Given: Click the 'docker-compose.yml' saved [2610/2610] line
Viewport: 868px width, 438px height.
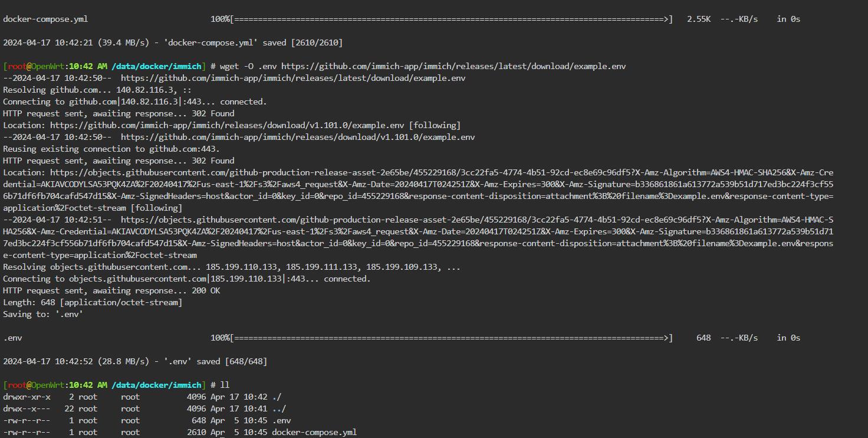Looking at the screenshot, I should (x=173, y=43).
